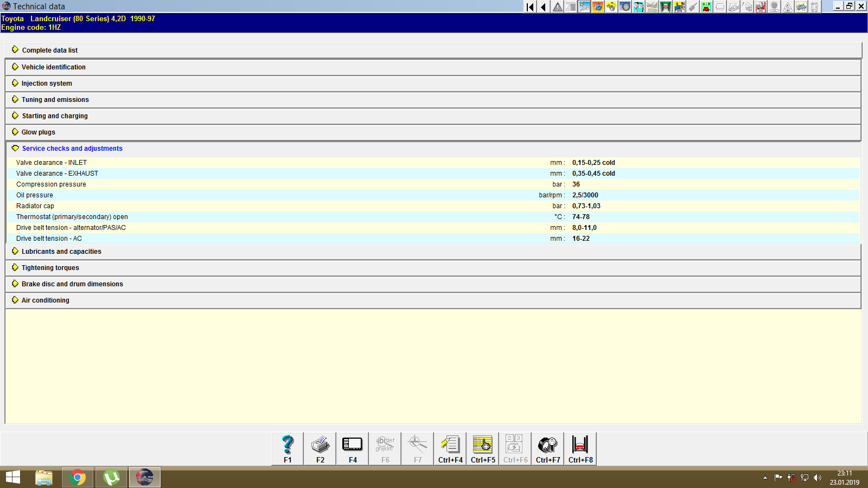
Task: Open the Complete data list entry
Action: tap(49, 50)
